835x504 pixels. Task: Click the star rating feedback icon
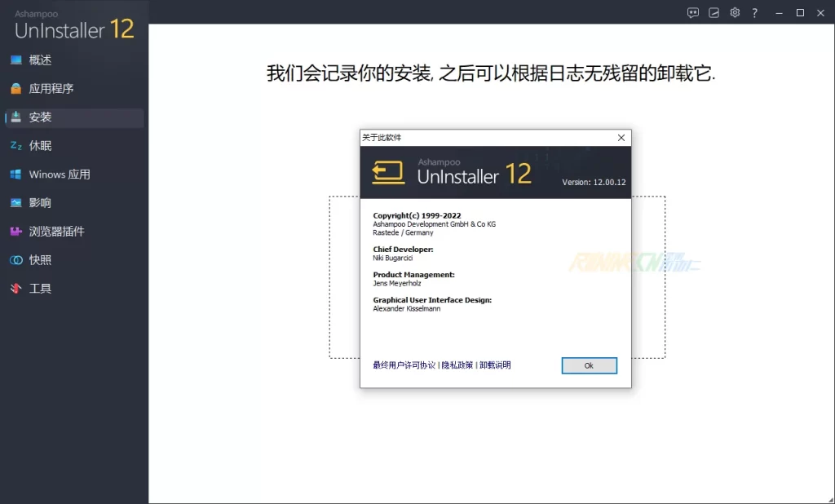click(693, 12)
